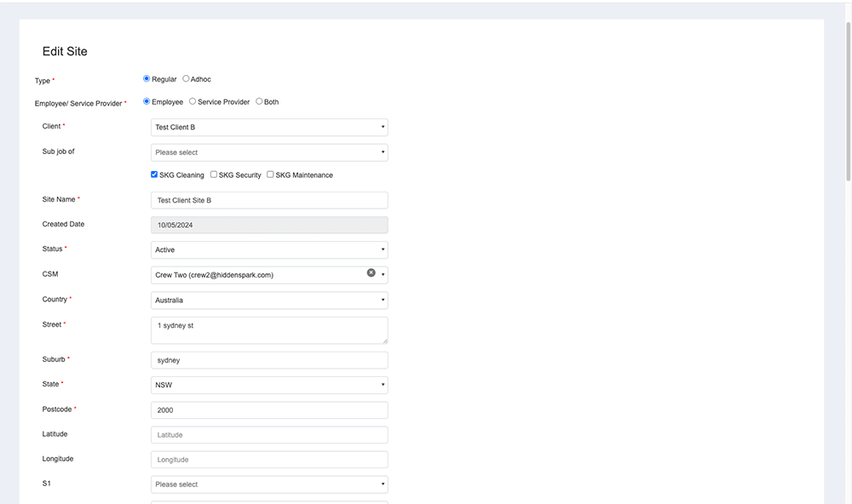The width and height of the screenshot is (852, 504).
Task: Clear the CSM selection with the x icon
Action: point(371,272)
